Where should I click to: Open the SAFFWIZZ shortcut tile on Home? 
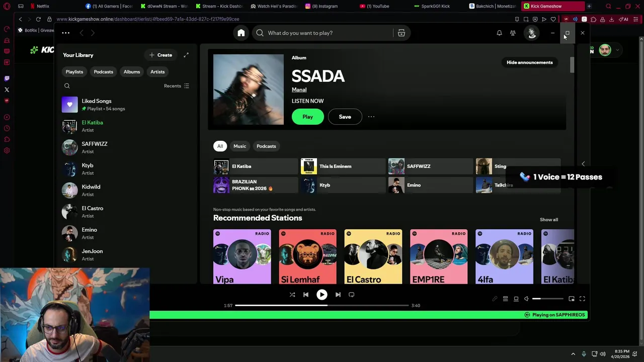431,166
